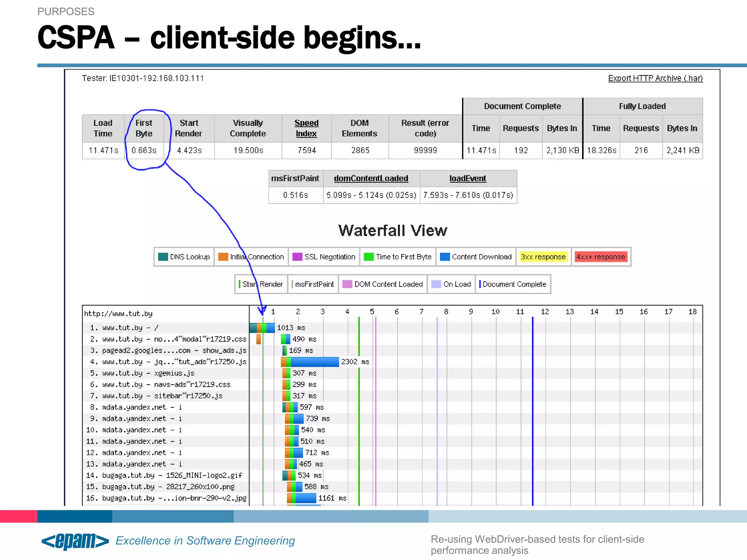Open the Speed Index link
This screenshot has width=747, height=560.
306,128
